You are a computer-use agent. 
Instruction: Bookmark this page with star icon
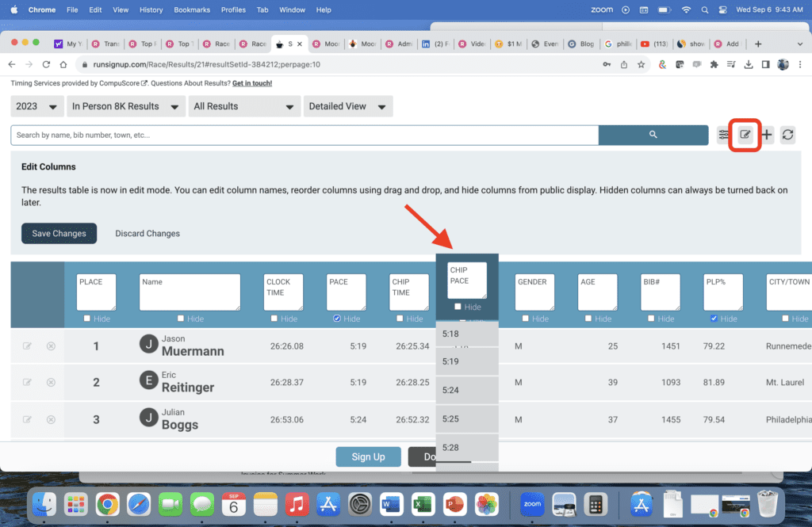(x=641, y=64)
